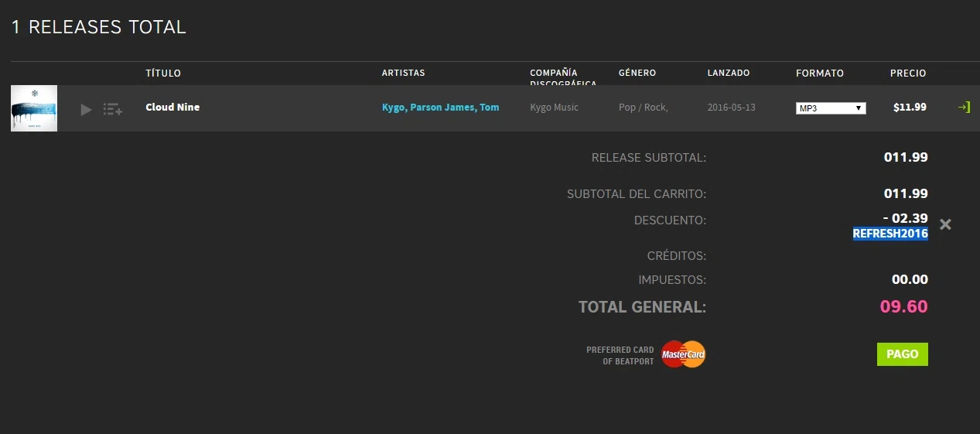Remove the REFRESH2016 discount code
Screen dimensions: 980x434
pyautogui.click(x=945, y=224)
